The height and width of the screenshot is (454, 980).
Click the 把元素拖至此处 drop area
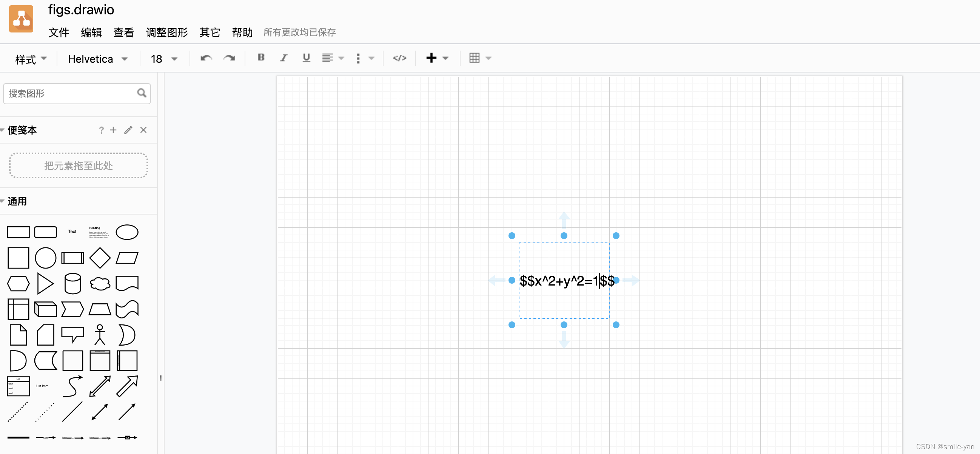click(x=79, y=165)
